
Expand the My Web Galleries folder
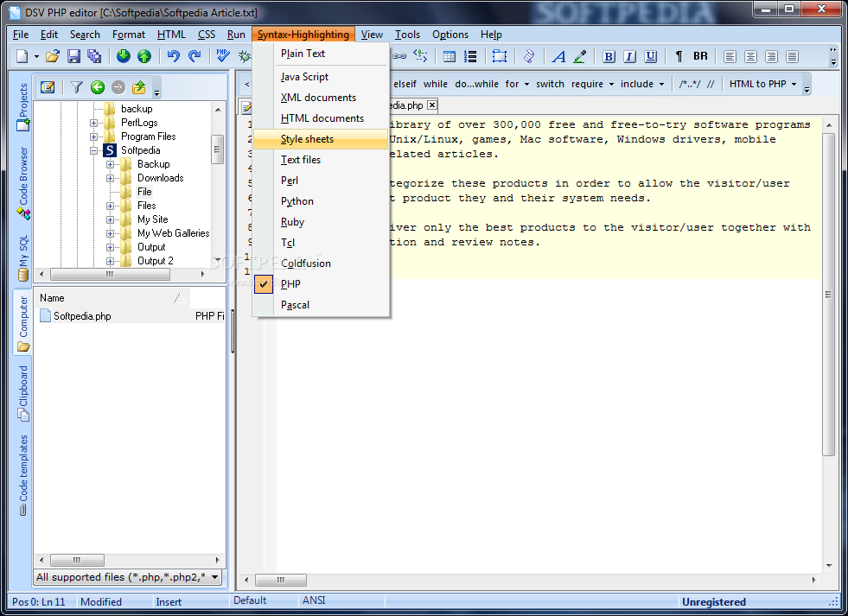110,233
